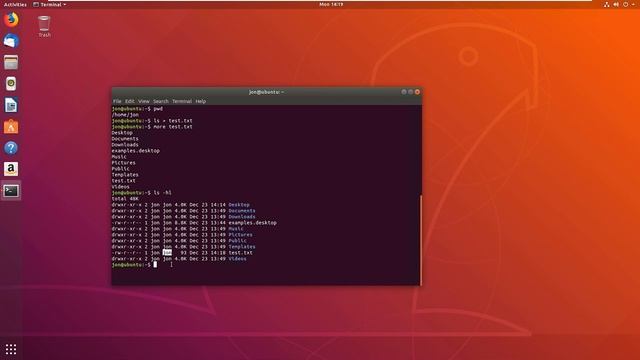Click blue 'Pictures' directory in ls -hl listing
Screen dimensions: 640x360
click(240, 235)
